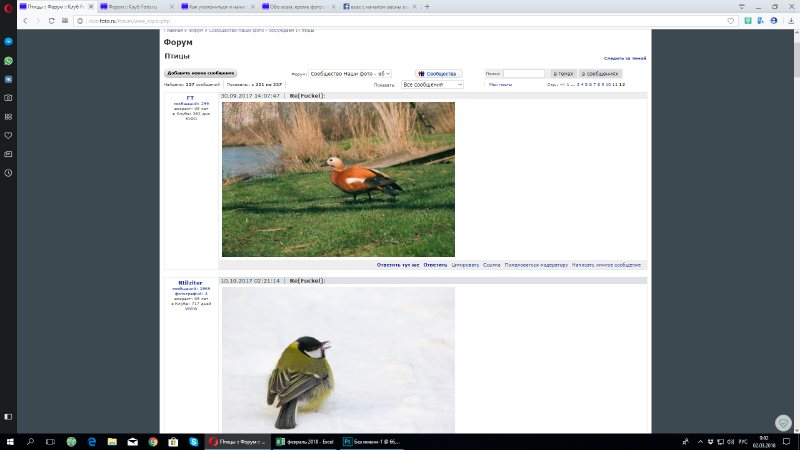Open history from the sidebar clock icon

pyautogui.click(x=8, y=173)
